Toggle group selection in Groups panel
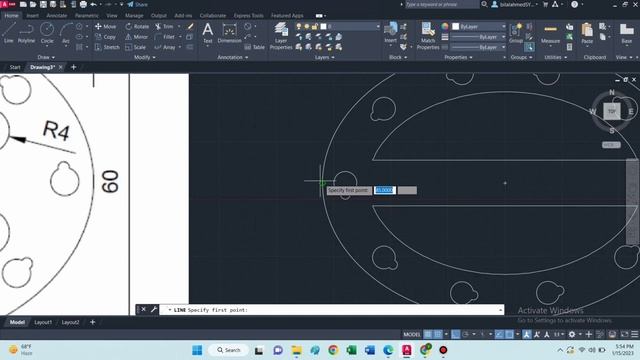640x360 pixels. coord(529,47)
